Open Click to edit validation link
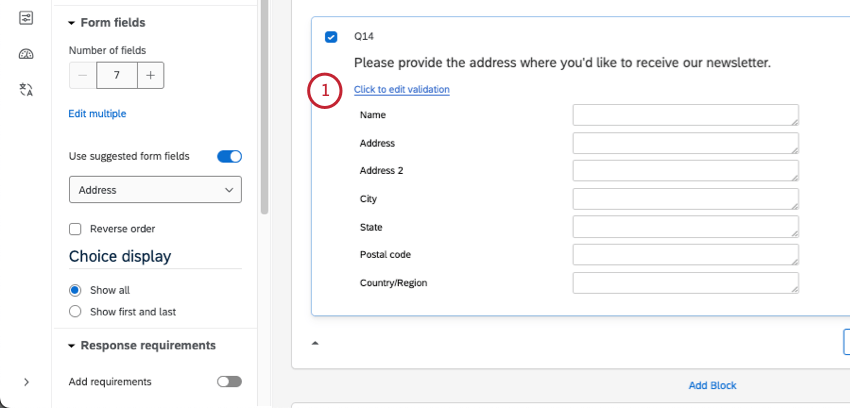This screenshot has height=408, width=850. pos(402,90)
